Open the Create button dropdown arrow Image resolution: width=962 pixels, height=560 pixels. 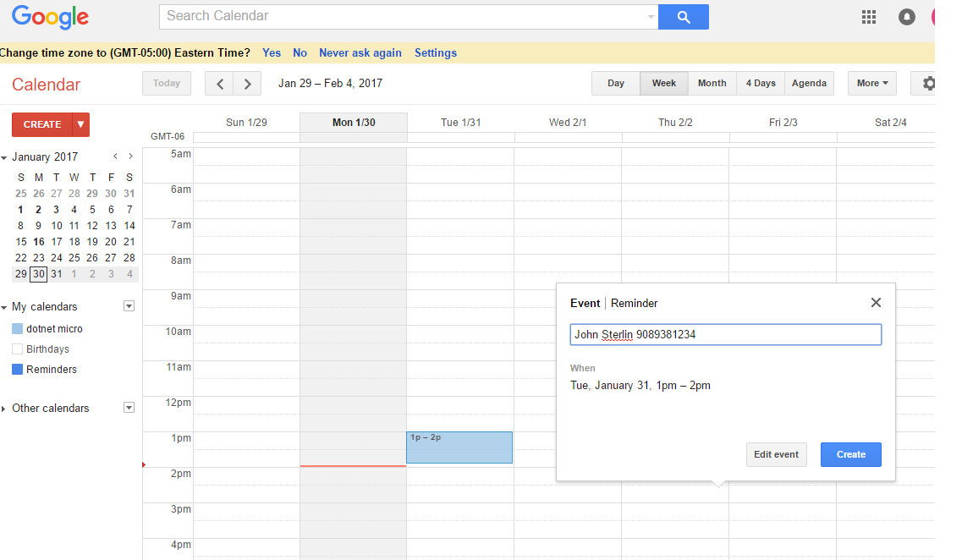[x=81, y=124]
